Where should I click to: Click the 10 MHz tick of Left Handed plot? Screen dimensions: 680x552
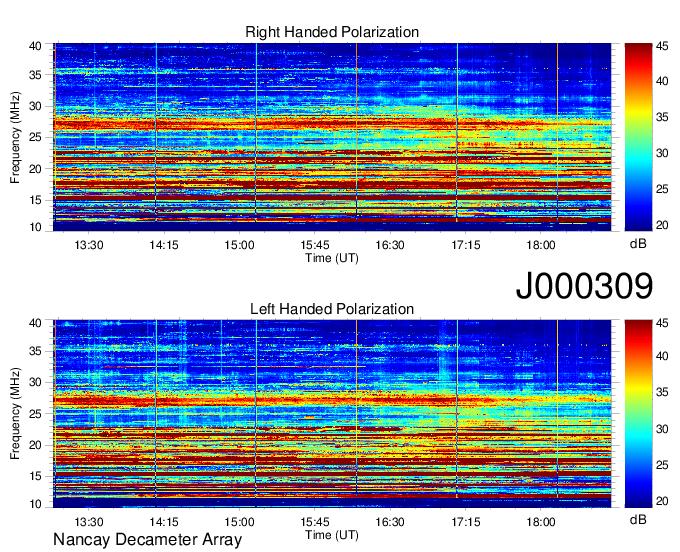[35, 504]
